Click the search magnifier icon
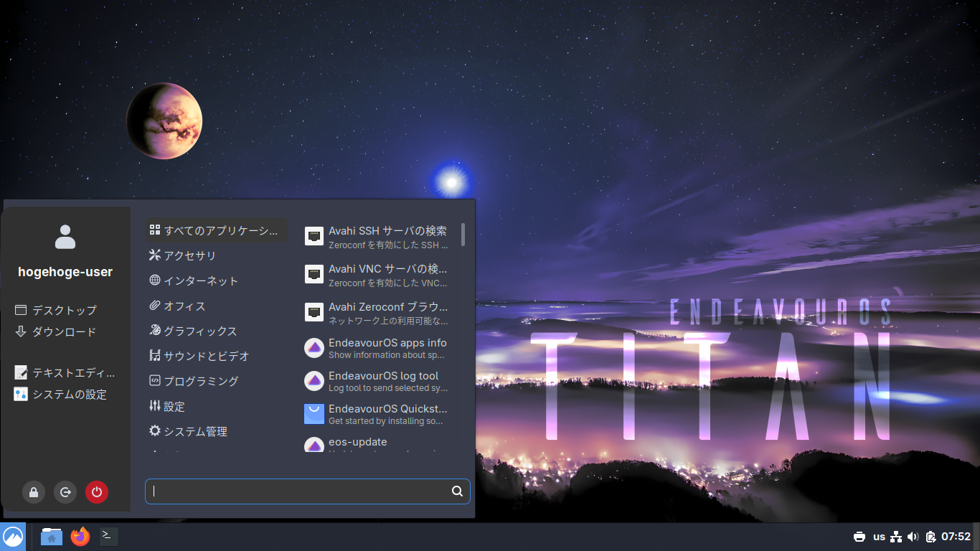 457,491
